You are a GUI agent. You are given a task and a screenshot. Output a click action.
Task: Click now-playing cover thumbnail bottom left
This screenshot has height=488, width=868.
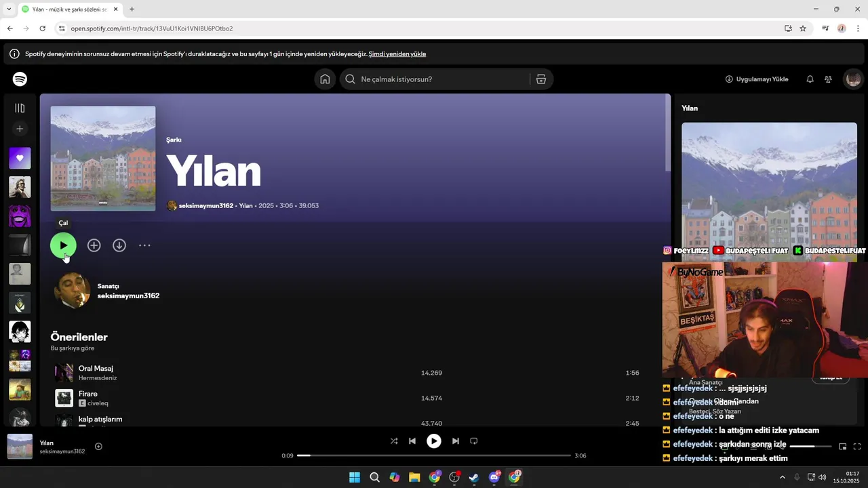[20, 447]
